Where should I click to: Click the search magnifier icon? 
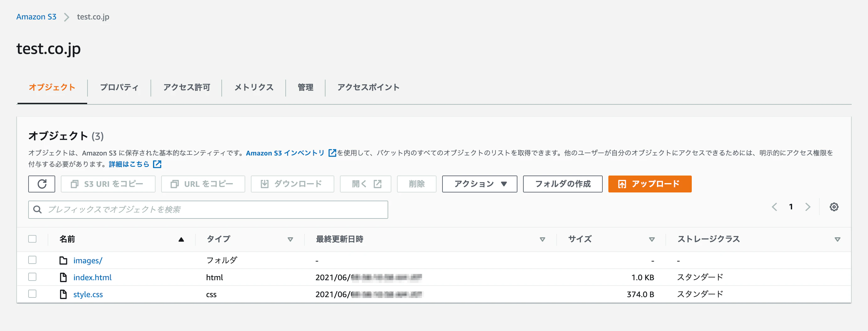click(38, 209)
